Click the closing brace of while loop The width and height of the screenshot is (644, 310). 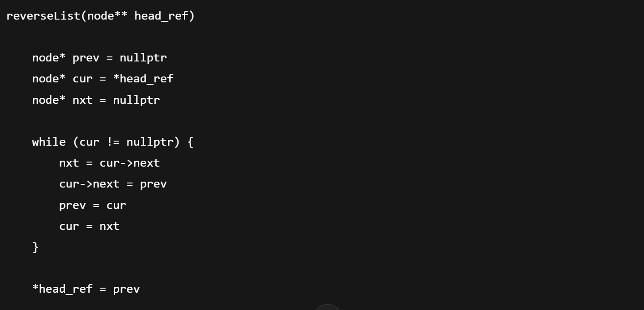point(35,247)
